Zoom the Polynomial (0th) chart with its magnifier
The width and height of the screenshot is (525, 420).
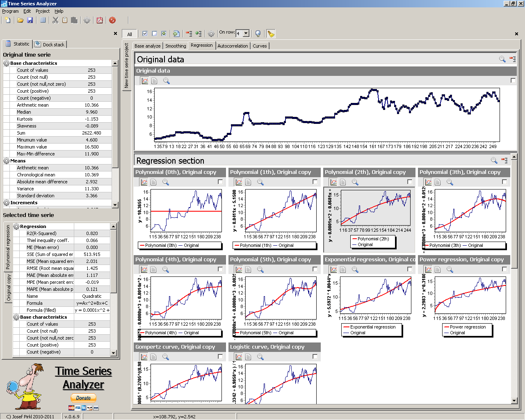pos(166,182)
